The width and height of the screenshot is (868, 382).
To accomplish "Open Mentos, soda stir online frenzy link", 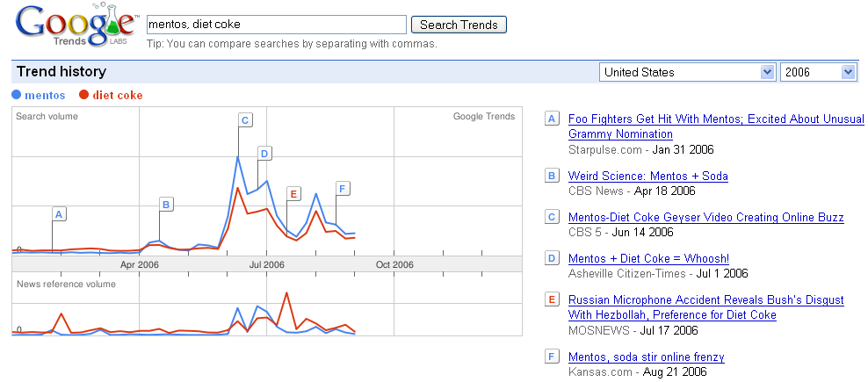I will point(647,357).
